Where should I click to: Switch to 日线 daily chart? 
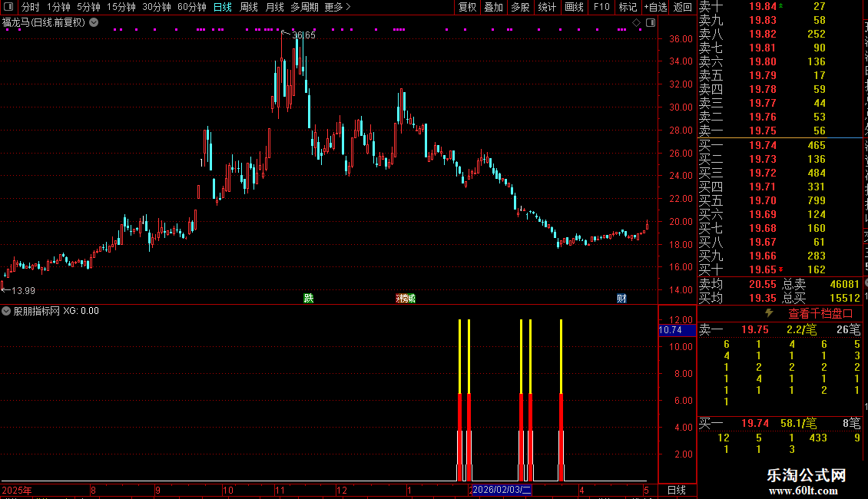click(x=223, y=7)
